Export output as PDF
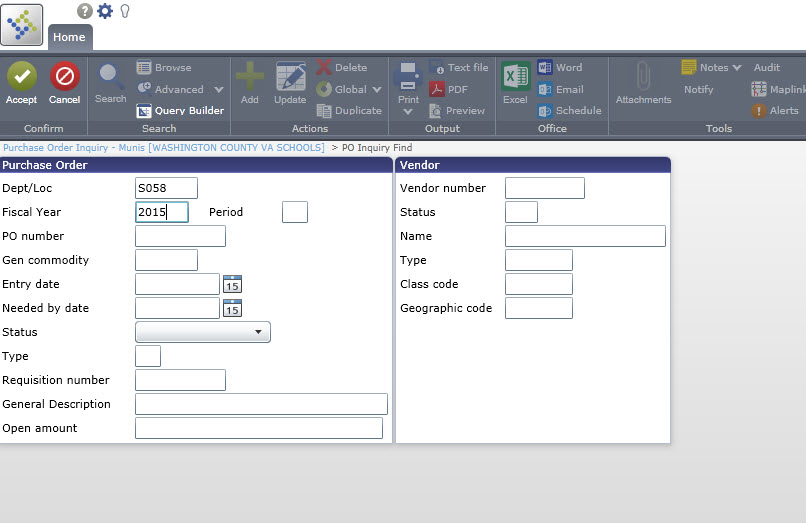This screenshot has height=523, width=806. point(449,89)
